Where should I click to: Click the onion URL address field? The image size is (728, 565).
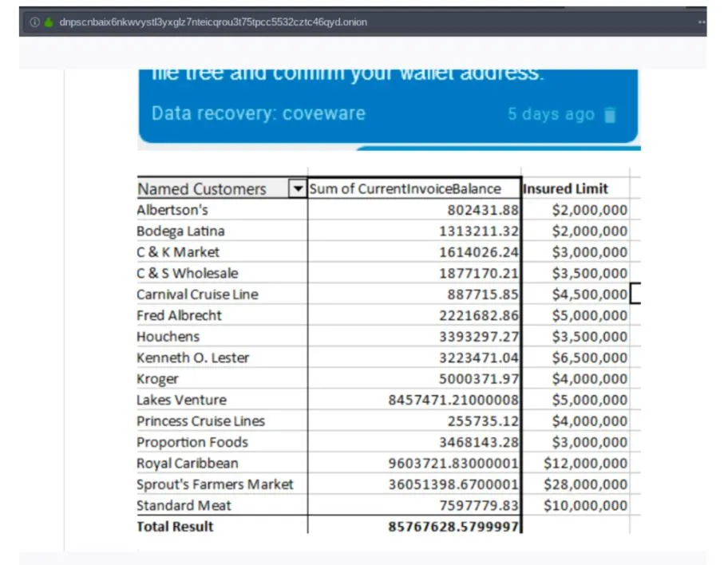[213, 22]
